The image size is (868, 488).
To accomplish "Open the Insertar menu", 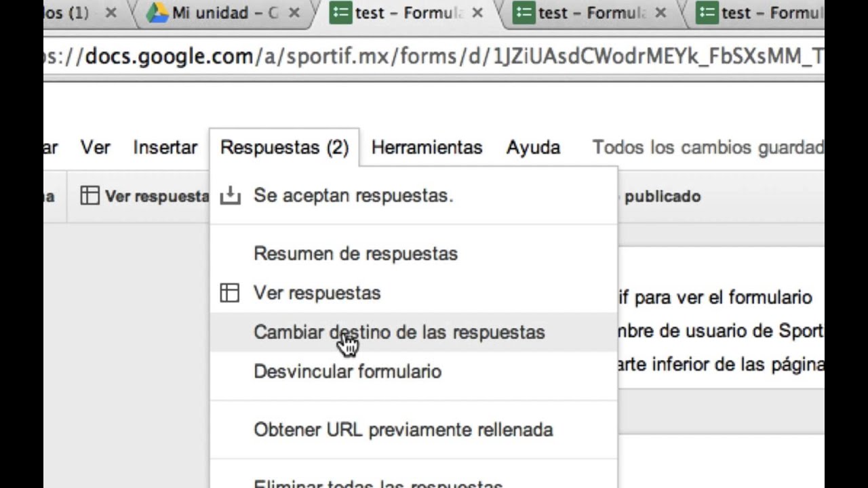I will [165, 147].
